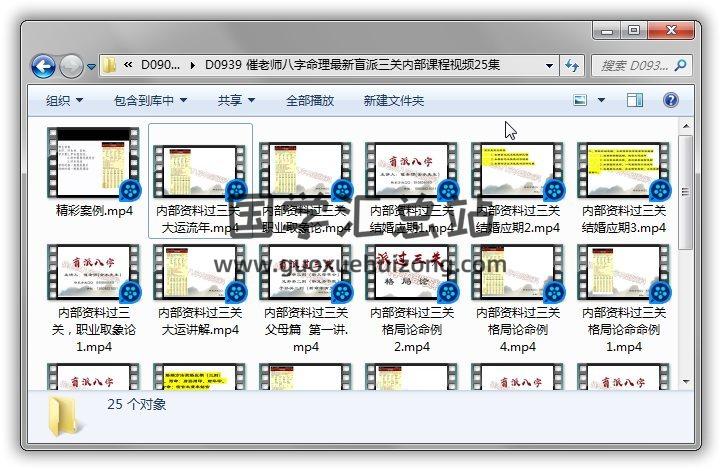Click the Back navigation arrow
This screenshot has height=471, width=722.
pyautogui.click(x=43, y=66)
